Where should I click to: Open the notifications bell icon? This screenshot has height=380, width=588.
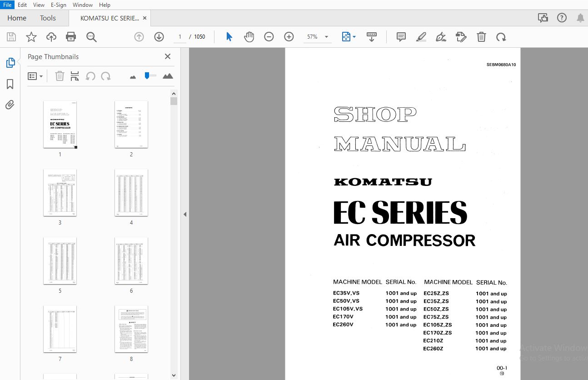pyautogui.click(x=581, y=18)
